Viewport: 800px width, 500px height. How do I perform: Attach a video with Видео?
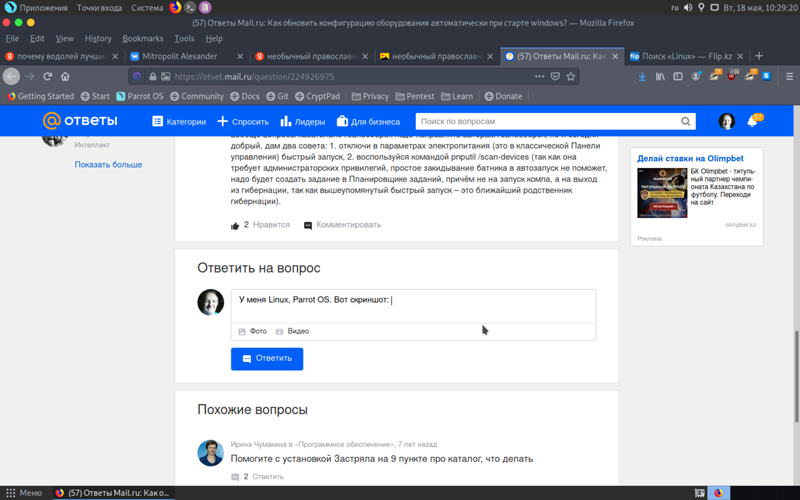(x=292, y=331)
